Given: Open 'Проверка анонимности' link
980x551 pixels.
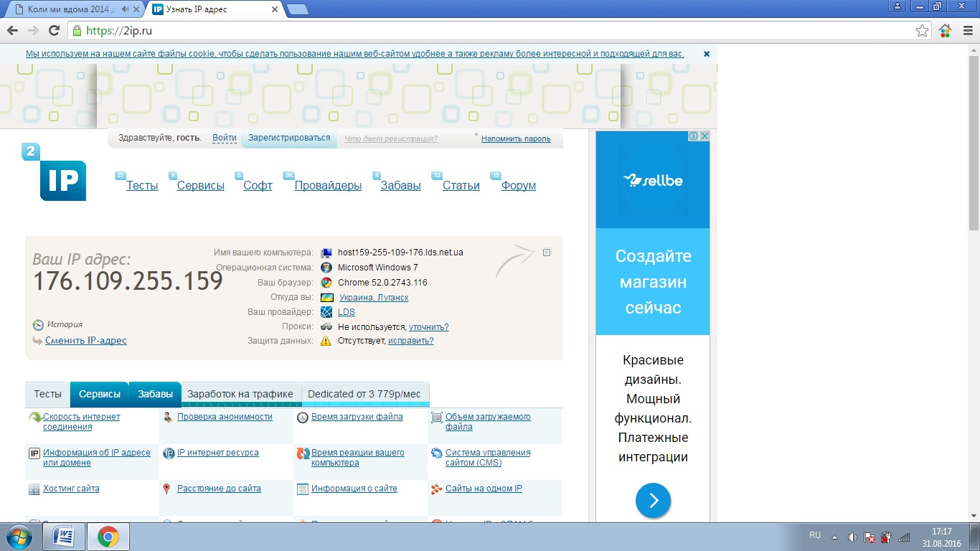Looking at the screenshot, I should (x=225, y=417).
